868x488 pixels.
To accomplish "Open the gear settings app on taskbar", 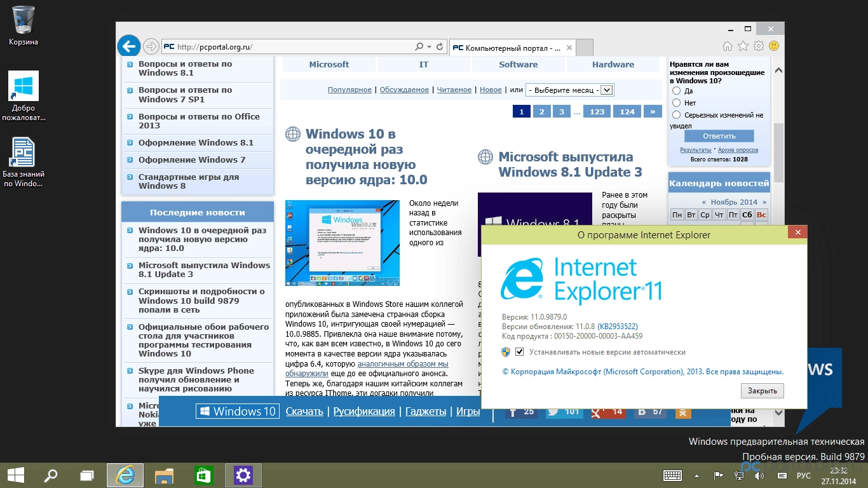I will 243,475.
